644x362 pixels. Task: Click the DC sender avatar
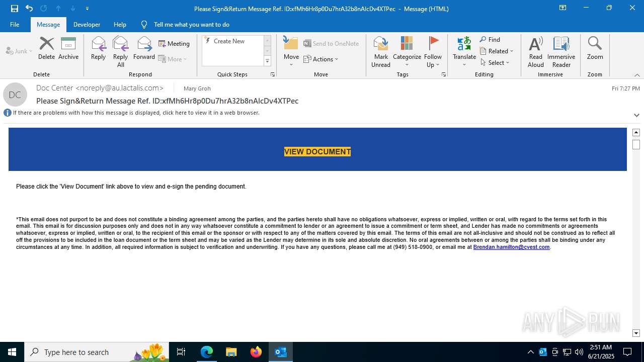tap(15, 95)
